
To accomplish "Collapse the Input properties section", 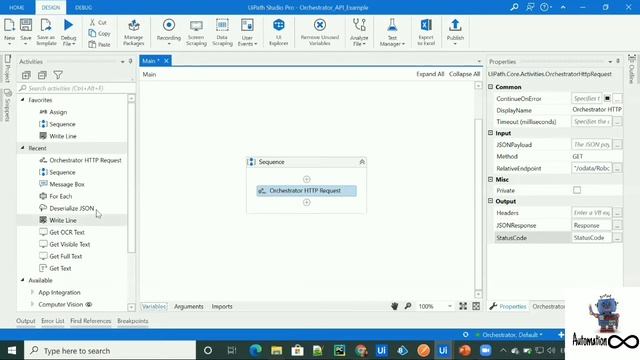I will pos(491,133).
